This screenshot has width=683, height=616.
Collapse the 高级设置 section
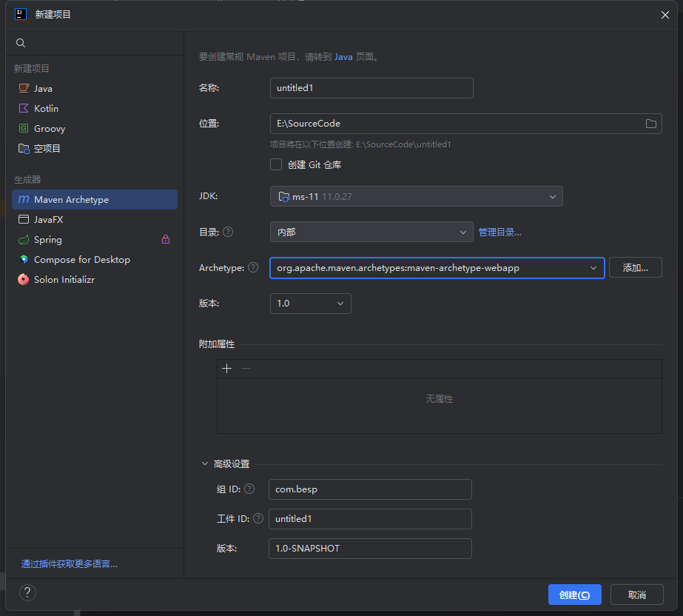coord(205,463)
